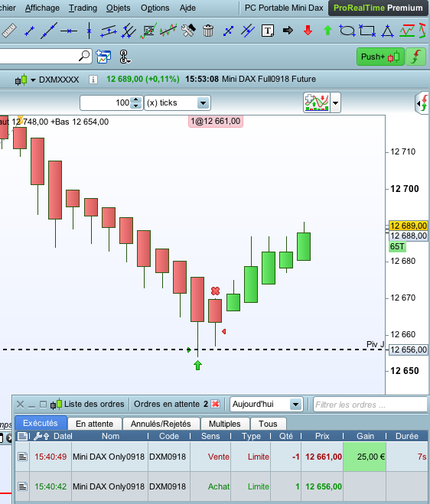
Task: Switch to the Annulés/Rejetés tab
Action: (161, 424)
